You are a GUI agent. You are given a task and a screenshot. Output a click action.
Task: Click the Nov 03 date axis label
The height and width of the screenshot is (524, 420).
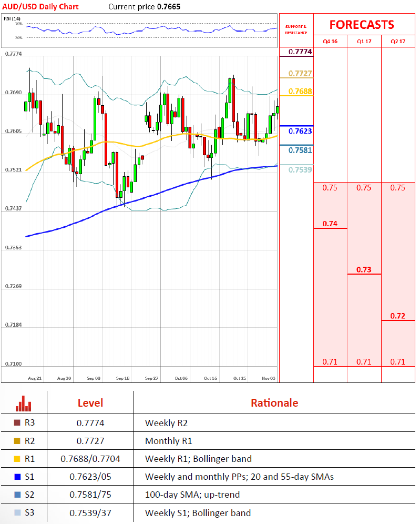coord(269,378)
